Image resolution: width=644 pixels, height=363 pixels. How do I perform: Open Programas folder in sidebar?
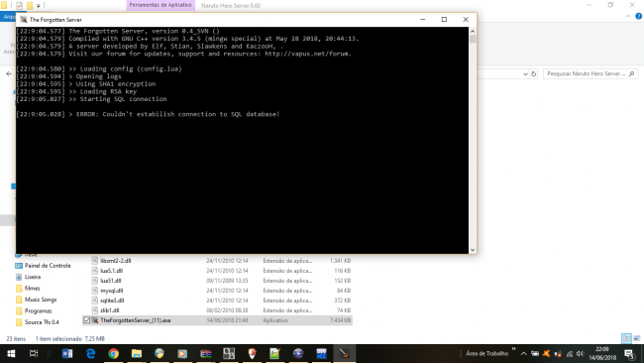tap(38, 310)
